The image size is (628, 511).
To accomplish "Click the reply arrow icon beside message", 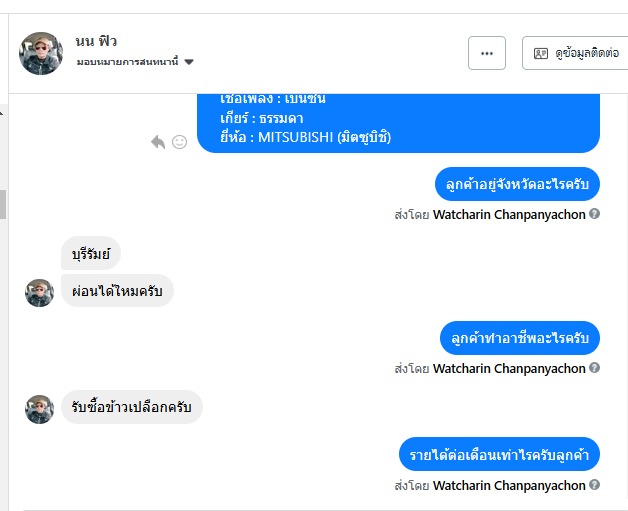I will coord(158,142).
